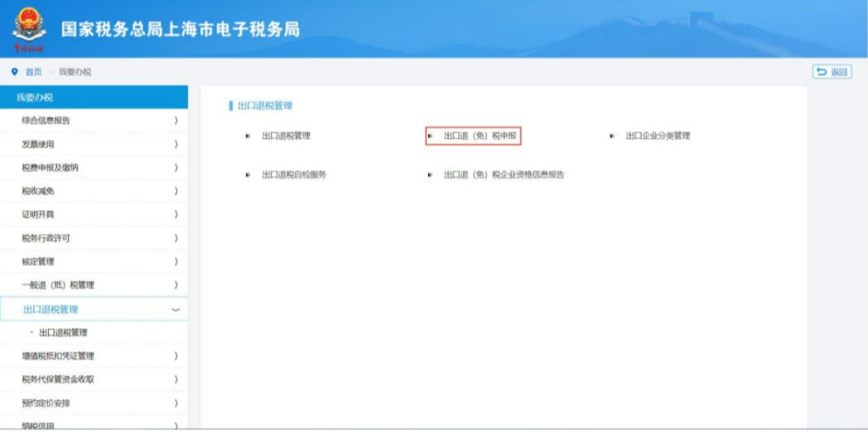
Task: Open the 证明开具 menu item
Action: coord(94,214)
